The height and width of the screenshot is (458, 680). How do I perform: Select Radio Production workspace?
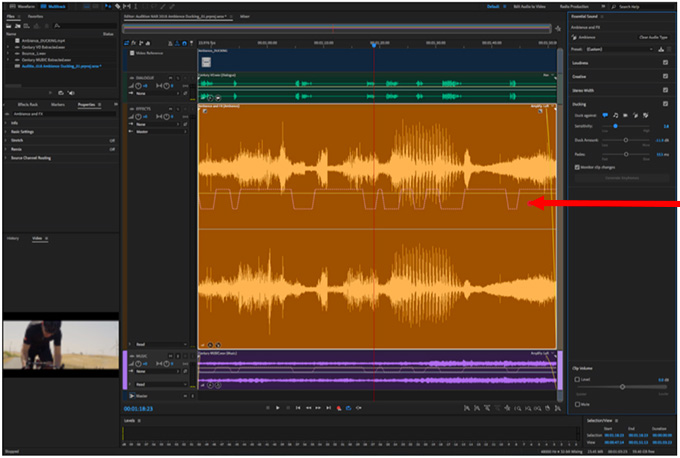pos(574,7)
